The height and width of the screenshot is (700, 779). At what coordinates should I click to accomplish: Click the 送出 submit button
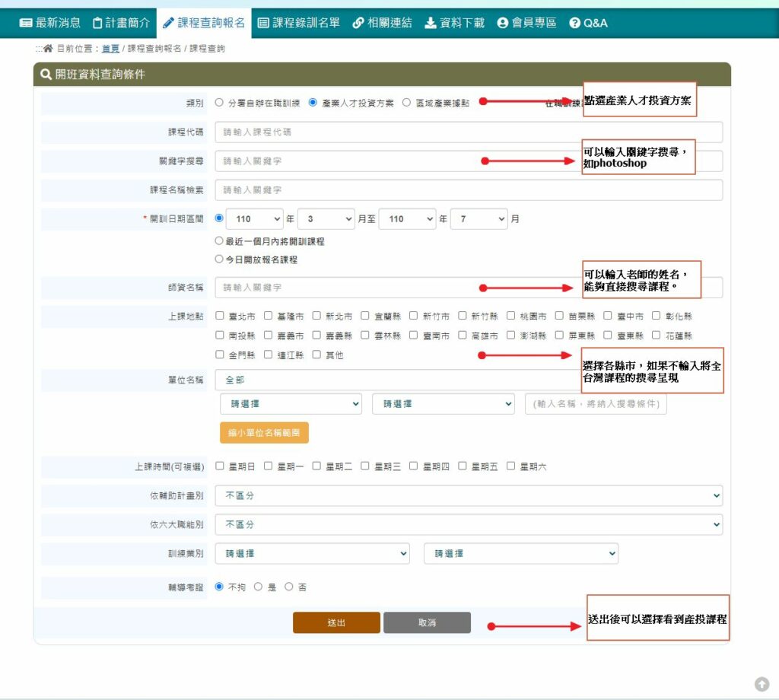tap(336, 622)
